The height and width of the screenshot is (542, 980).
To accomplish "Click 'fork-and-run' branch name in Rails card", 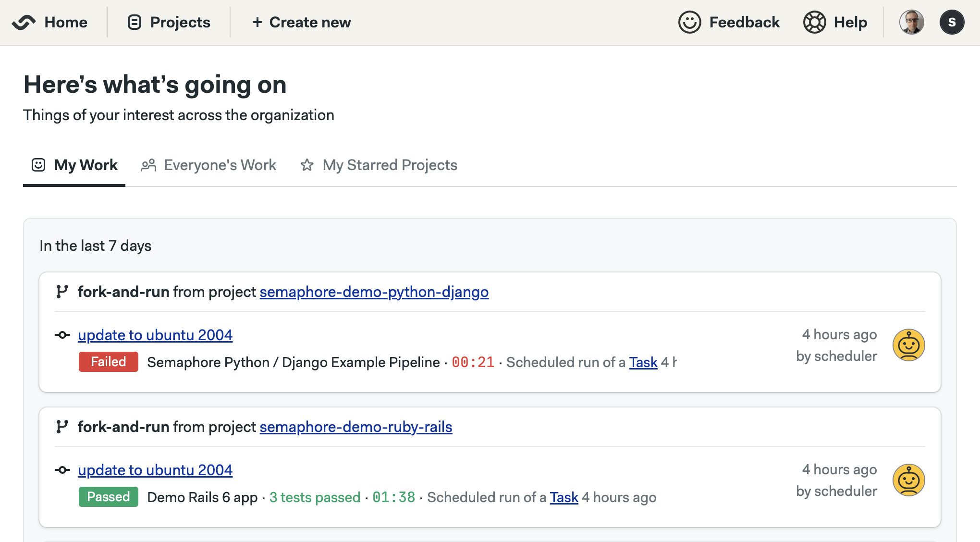I will (x=123, y=427).
